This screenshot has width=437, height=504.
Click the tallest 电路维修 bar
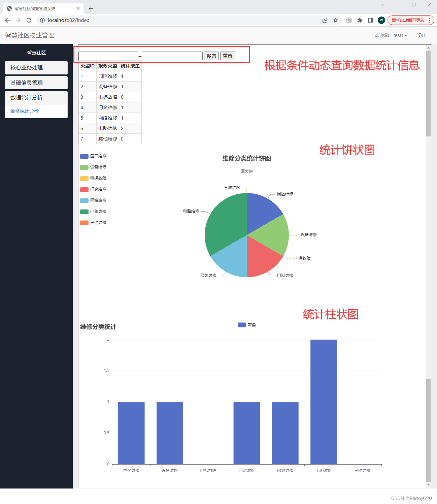coord(324,402)
